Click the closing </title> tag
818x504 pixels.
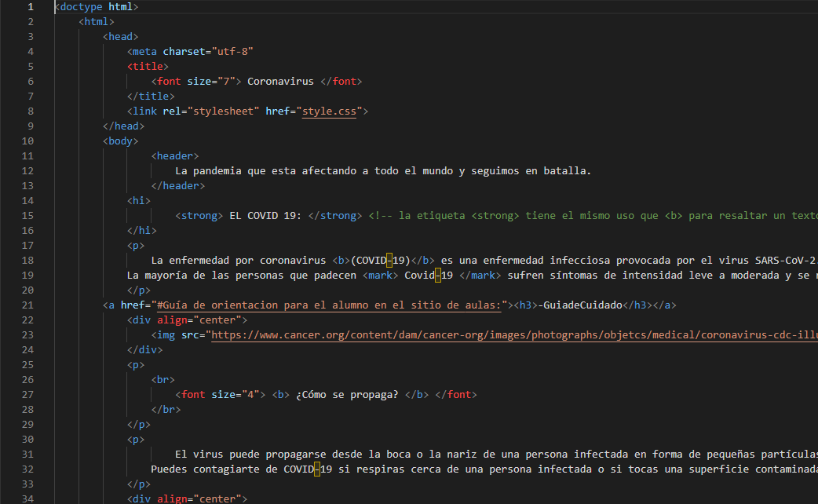click(151, 97)
